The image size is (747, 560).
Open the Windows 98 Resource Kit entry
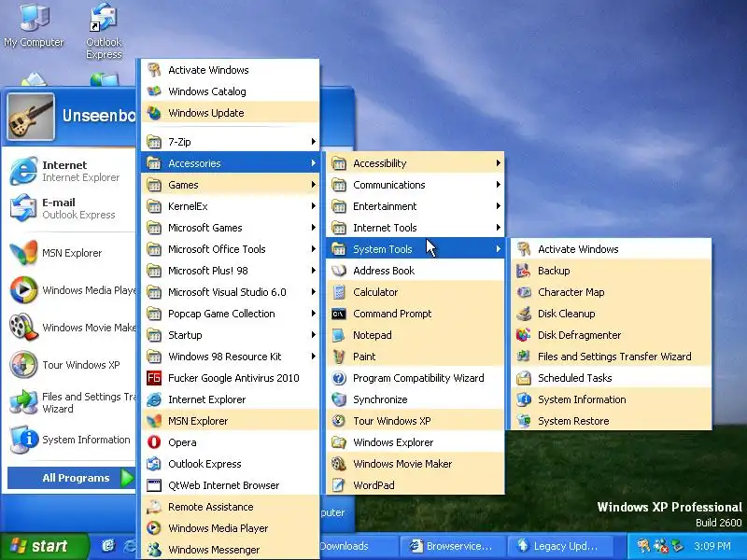click(230, 356)
